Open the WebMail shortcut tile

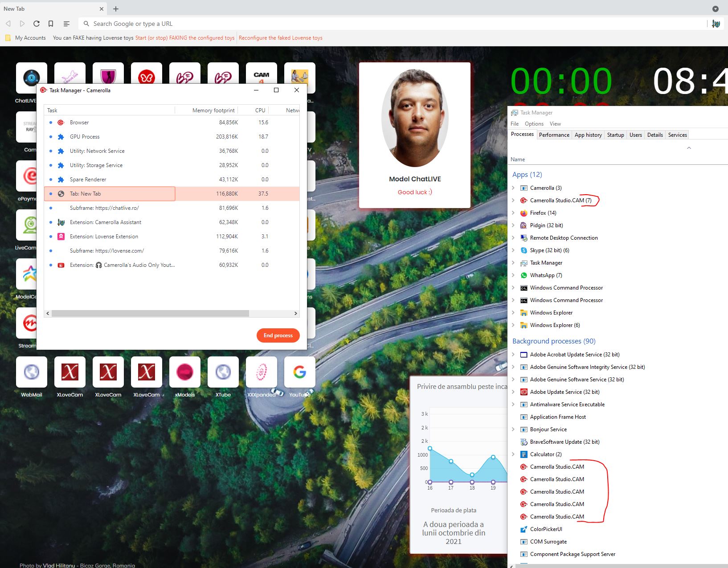coord(32,372)
